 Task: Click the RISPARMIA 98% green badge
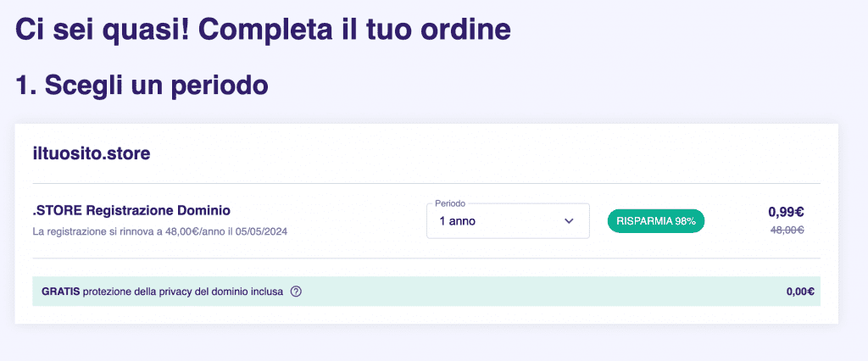click(x=656, y=221)
